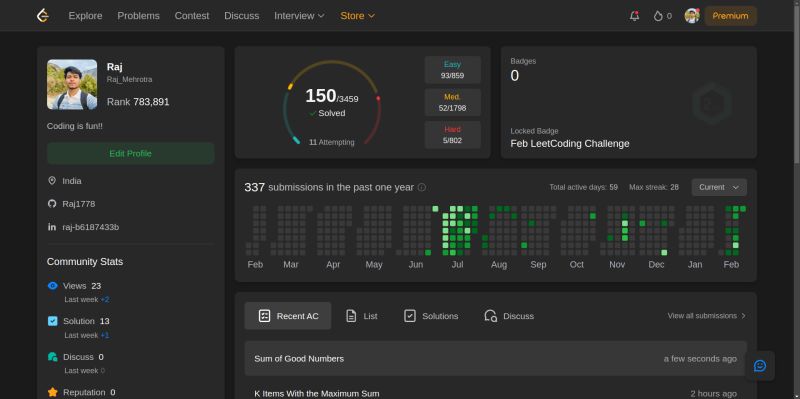This screenshot has height=399, width=800.
Task: Click the 11 Attempting label
Action: 332,142
